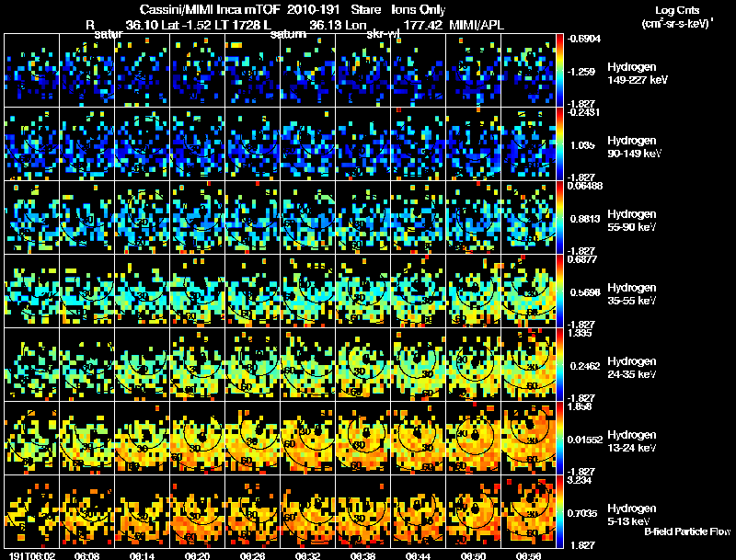Click the 06:38 time label
Viewport: 736px width, 560px height.
click(x=362, y=555)
